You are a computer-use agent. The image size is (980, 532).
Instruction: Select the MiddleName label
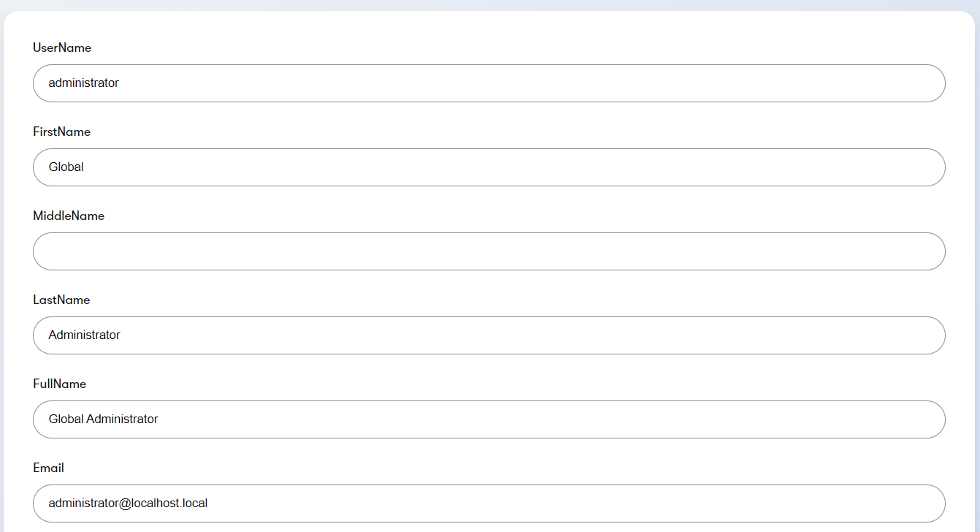tap(69, 216)
